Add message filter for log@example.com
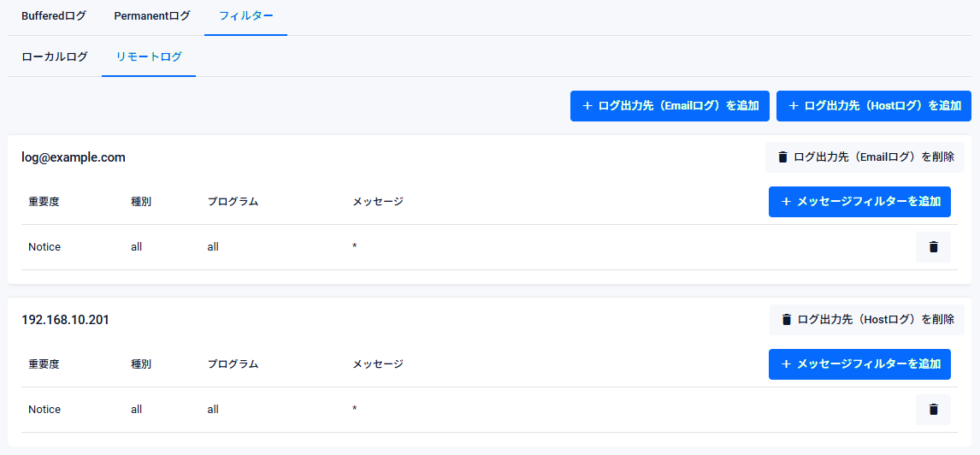The height and width of the screenshot is (455, 980). (x=859, y=202)
